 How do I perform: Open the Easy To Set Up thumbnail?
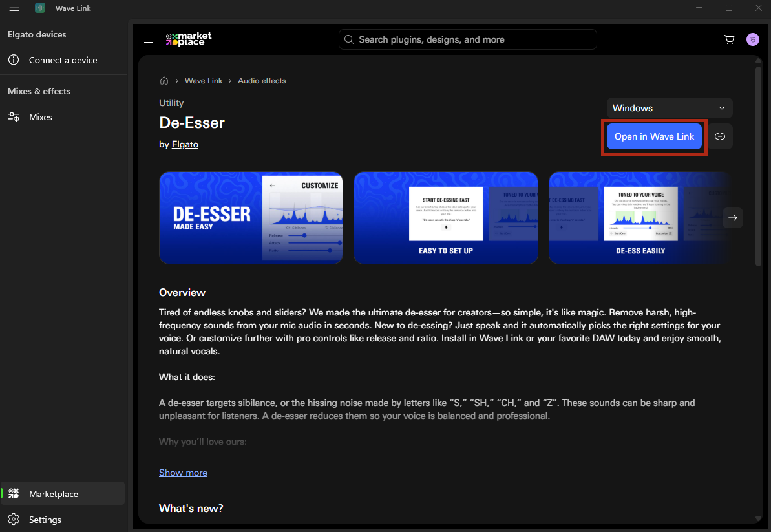pos(445,218)
